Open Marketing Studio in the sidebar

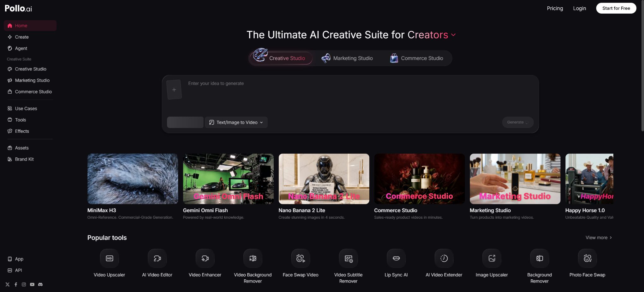pyautogui.click(x=30, y=80)
